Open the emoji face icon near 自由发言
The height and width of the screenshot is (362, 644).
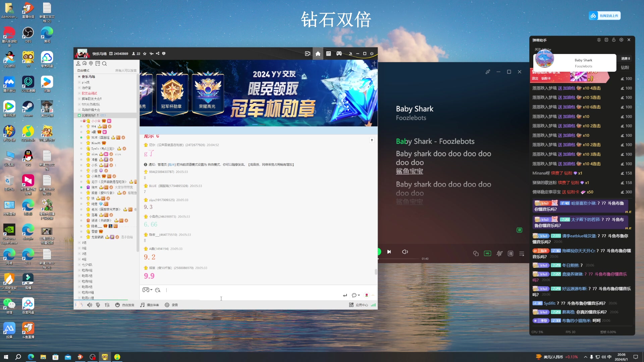[117, 305]
